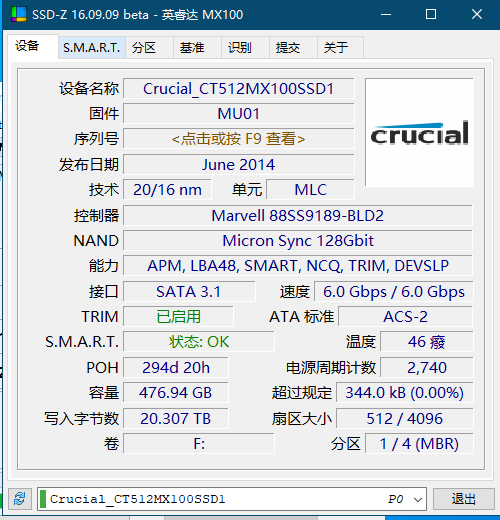The height and width of the screenshot is (520, 500).
Task: Reveal serial number via 点击或按 F9 查看
Action: pyautogui.click(x=238, y=139)
